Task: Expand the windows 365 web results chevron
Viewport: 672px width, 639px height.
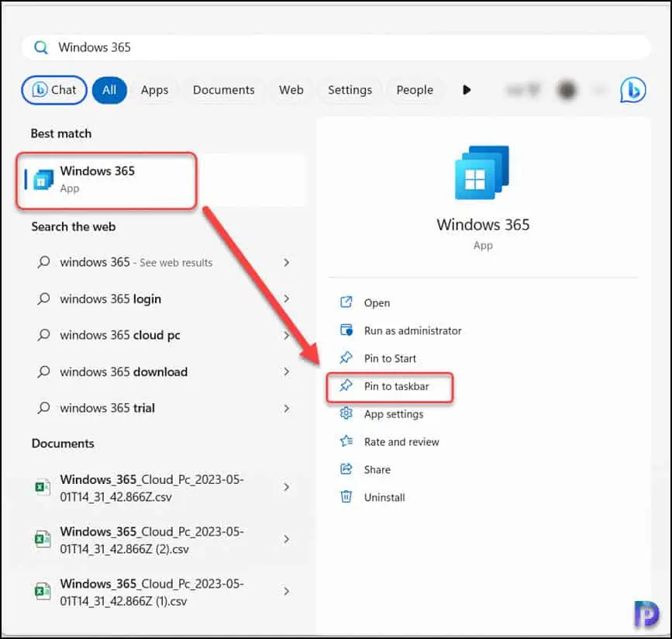Action: [286, 262]
